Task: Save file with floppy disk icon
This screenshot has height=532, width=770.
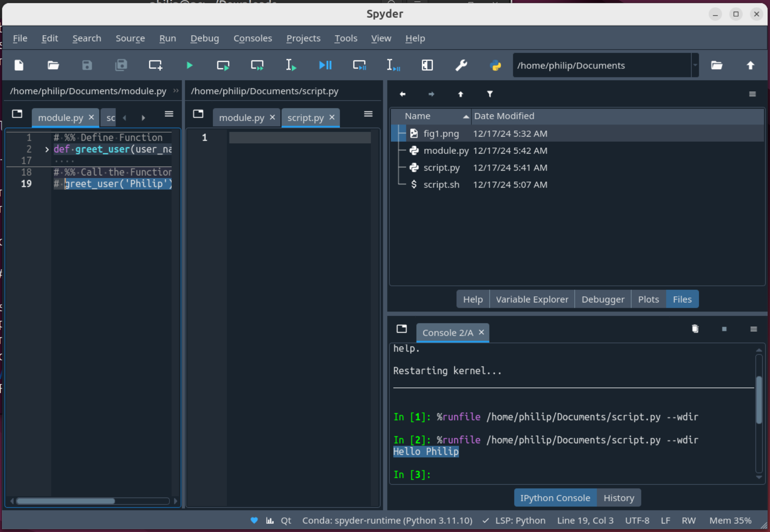Action: [87, 65]
